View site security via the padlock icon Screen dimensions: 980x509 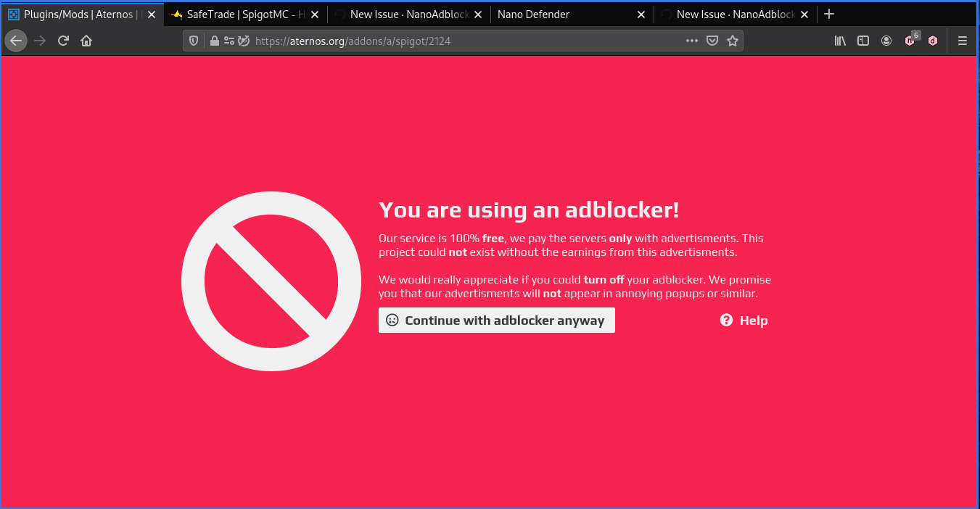214,41
